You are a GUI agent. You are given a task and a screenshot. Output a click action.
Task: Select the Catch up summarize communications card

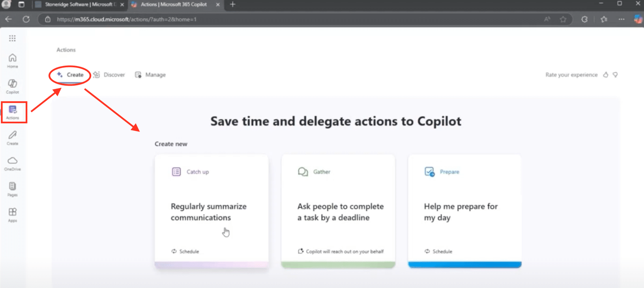pos(212,211)
